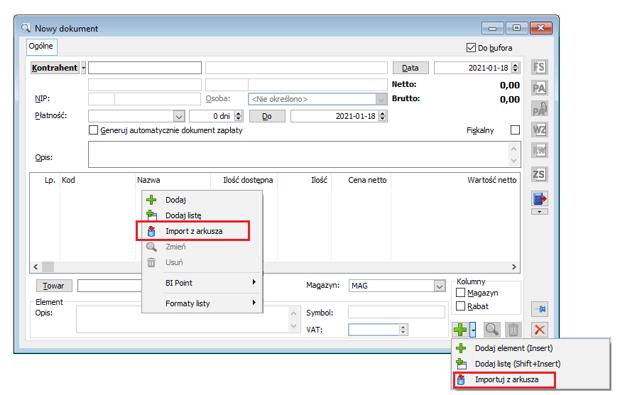620x395 pixels.
Task: Click the red X cancel icon
Action: [539, 329]
